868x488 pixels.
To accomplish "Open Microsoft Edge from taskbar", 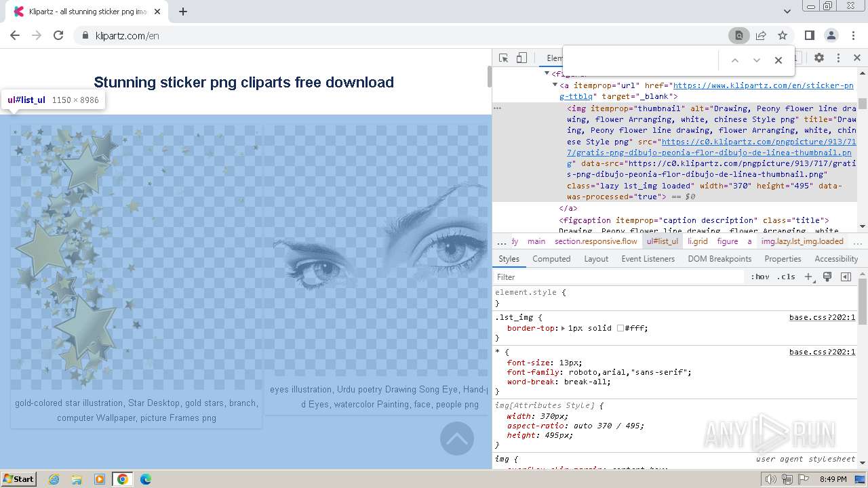I will [145, 479].
